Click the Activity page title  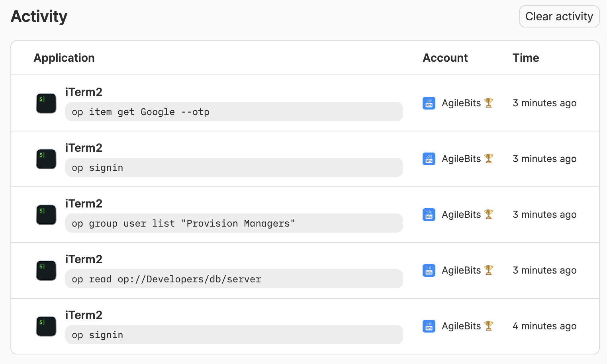tap(39, 16)
